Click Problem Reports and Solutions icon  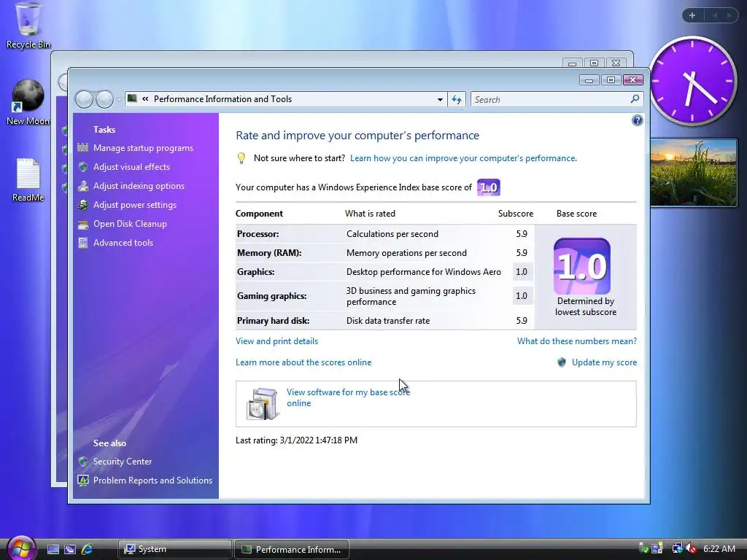[83, 480]
